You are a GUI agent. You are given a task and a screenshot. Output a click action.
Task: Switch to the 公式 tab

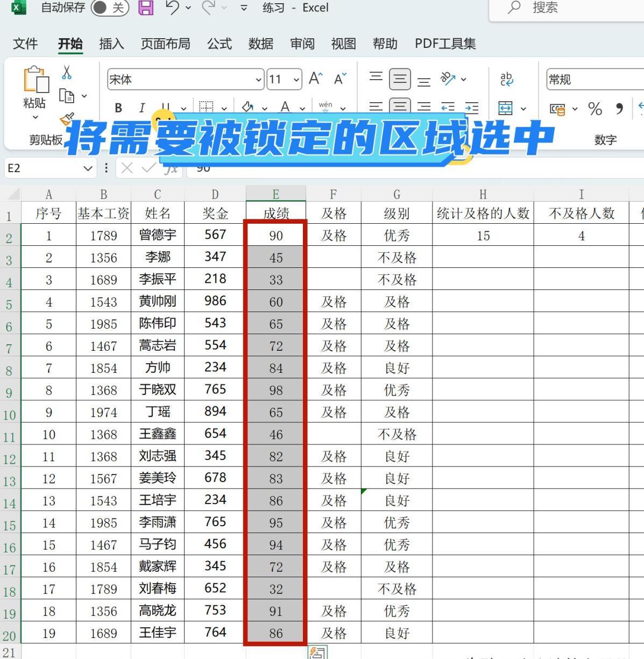coord(220,44)
